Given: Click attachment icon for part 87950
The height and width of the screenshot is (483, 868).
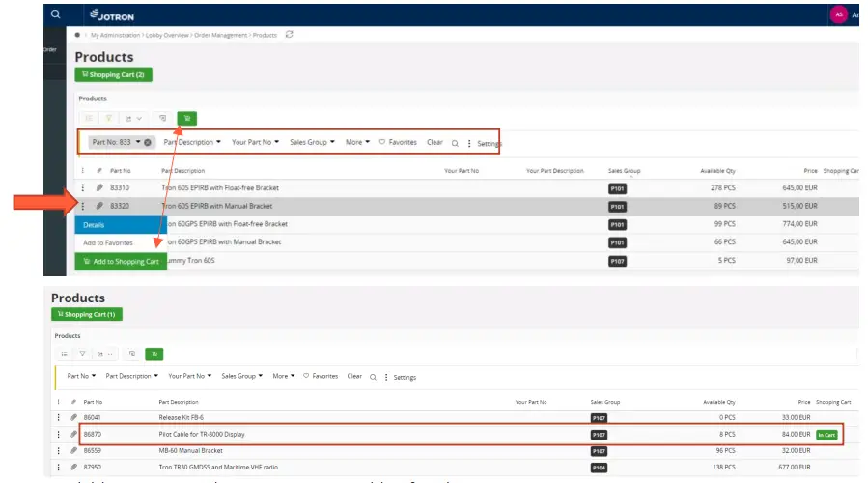Looking at the screenshot, I should point(74,467).
